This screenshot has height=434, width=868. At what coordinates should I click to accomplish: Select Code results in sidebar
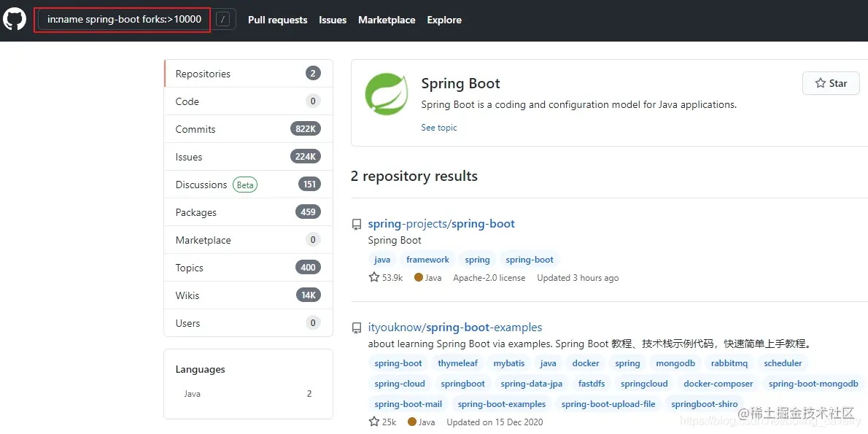249,101
